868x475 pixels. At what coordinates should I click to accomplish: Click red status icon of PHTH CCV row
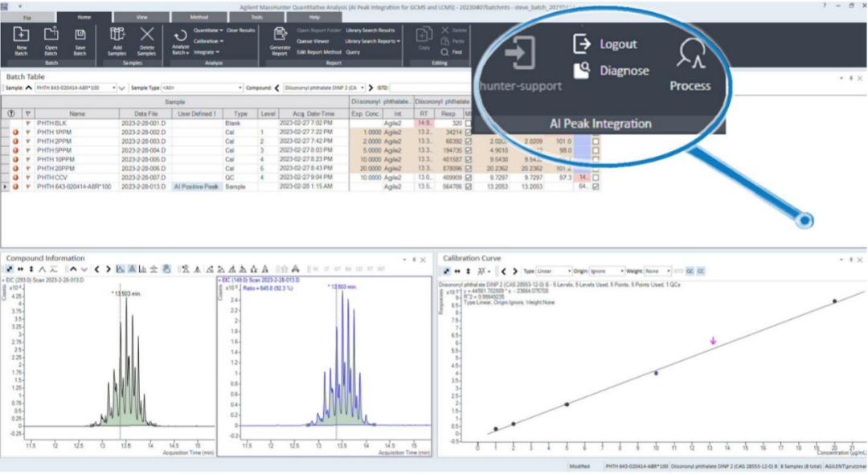point(15,178)
